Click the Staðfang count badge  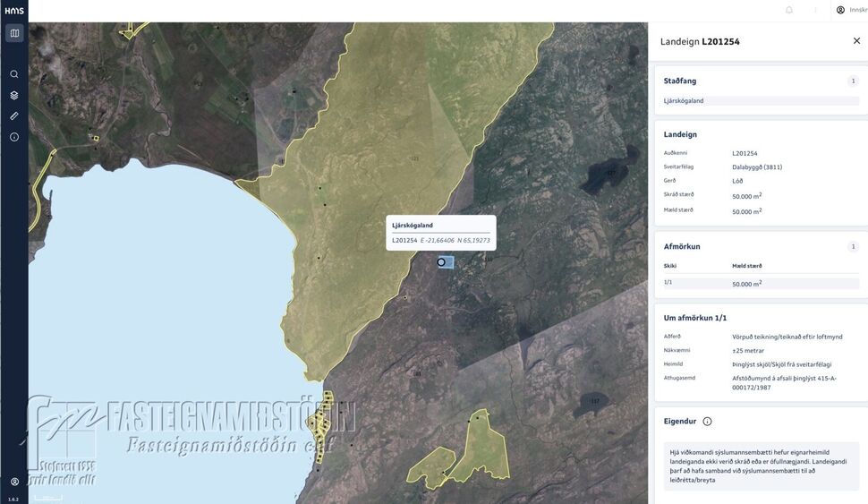coord(853,81)
